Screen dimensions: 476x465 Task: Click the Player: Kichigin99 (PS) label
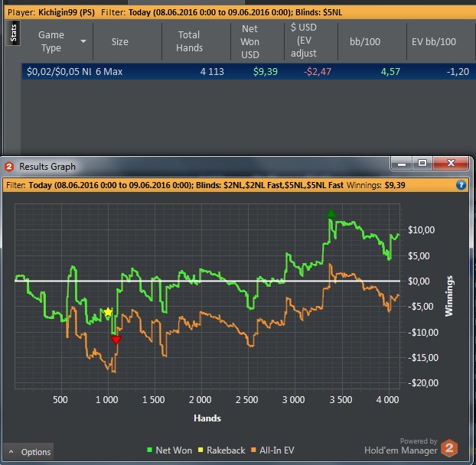[x=51, y=12]
